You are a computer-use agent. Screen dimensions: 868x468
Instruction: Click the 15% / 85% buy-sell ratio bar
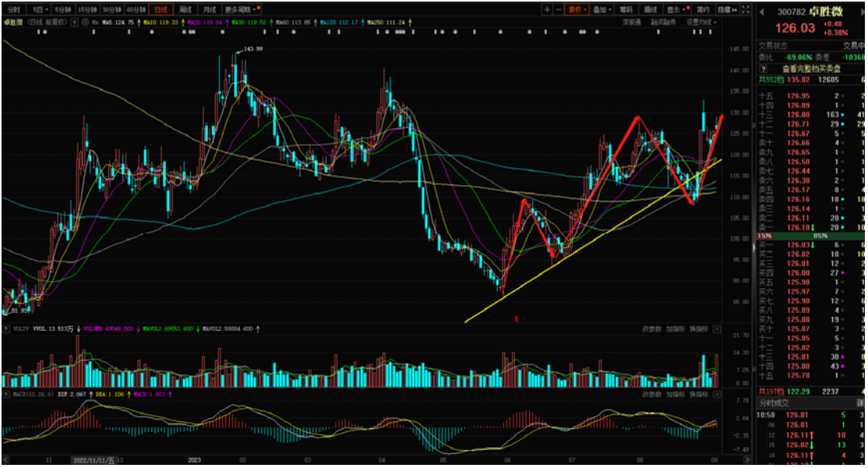810,236
